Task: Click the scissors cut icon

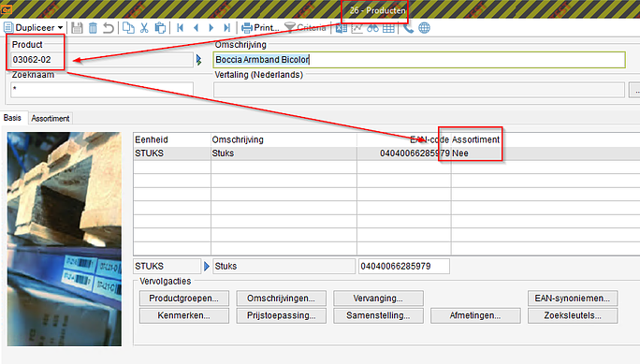Action: [144, 28]
